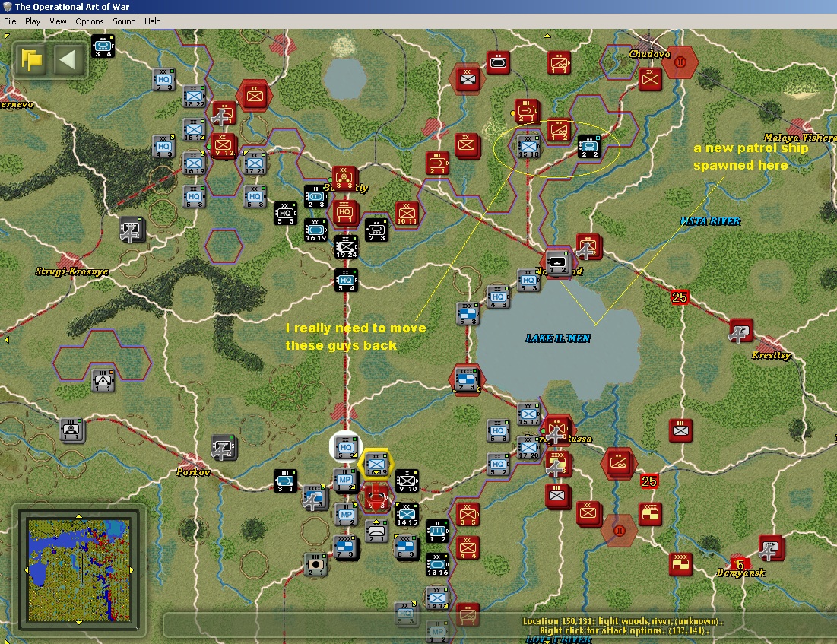Select red unit 3 3
The height and width of the screenshot is (644, 837).
[344, 179]
